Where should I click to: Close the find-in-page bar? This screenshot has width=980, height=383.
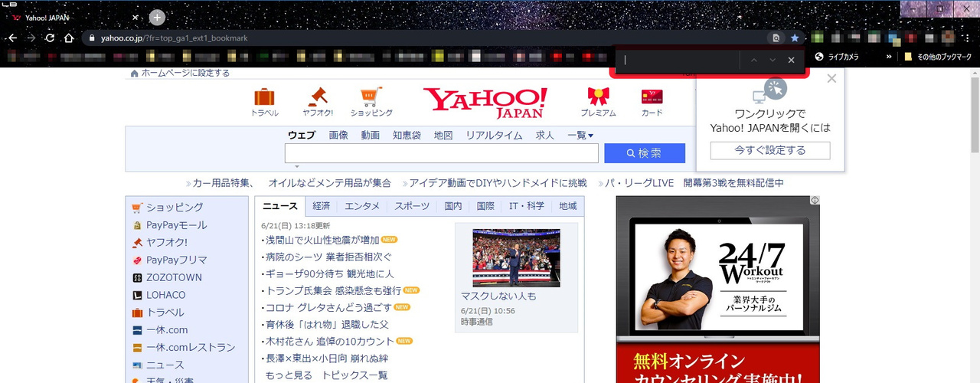tap(792, 61)
